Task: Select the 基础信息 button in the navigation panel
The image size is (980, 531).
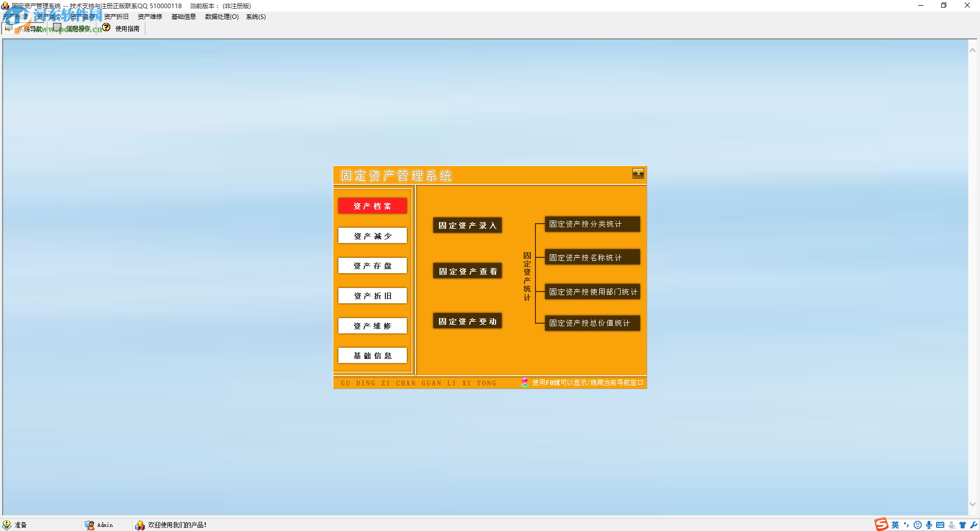Action: coord(373,355)
